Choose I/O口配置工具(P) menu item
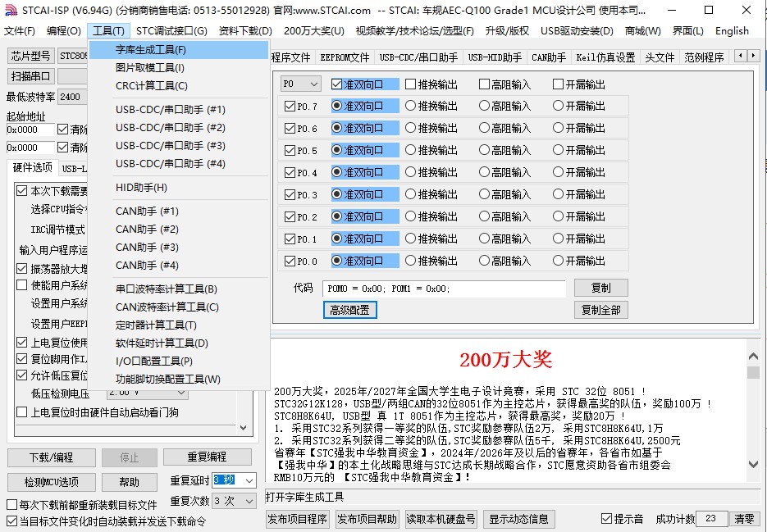 (x=179, y=361)
